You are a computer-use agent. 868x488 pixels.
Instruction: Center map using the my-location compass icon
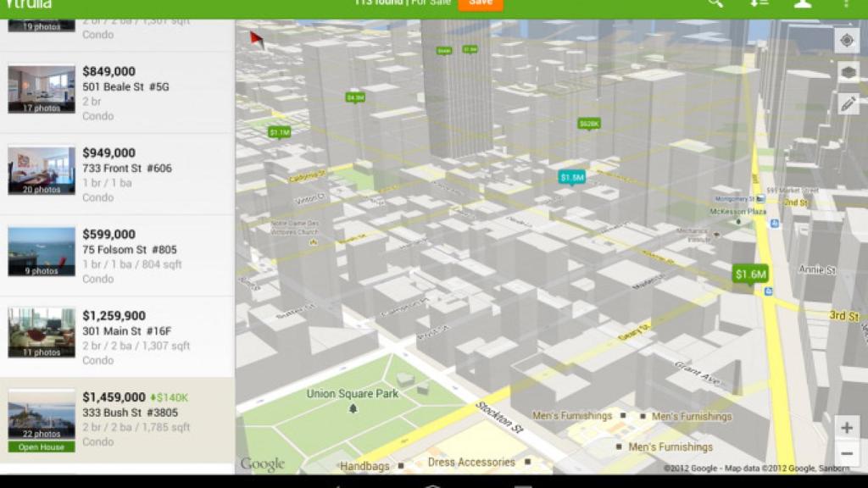[x=846, y=41]
